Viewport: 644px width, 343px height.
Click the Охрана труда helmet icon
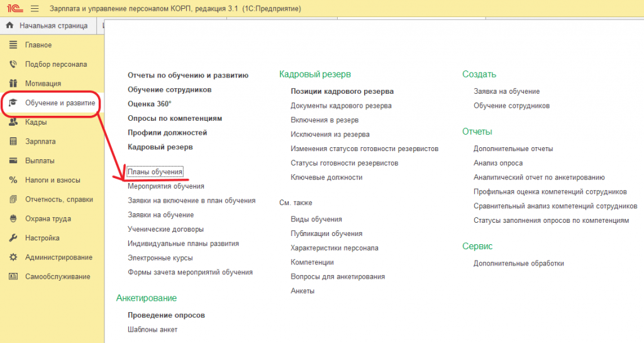[13, 218]
